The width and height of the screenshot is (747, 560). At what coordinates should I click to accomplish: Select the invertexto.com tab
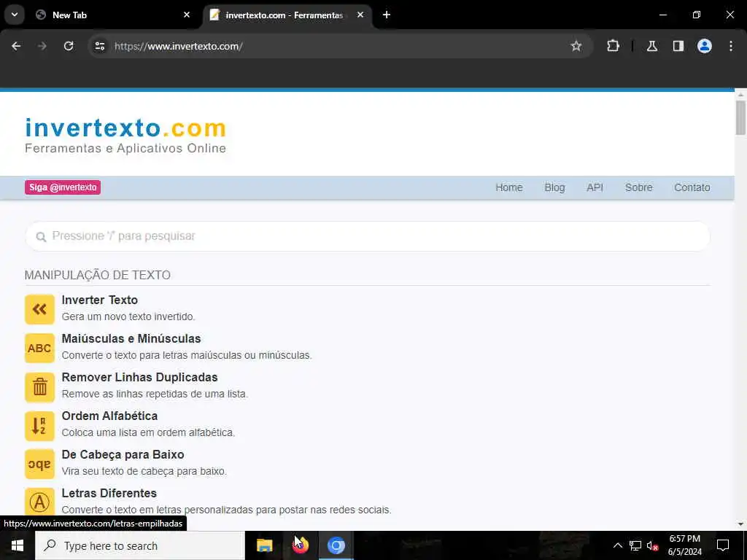pos(287,15)
